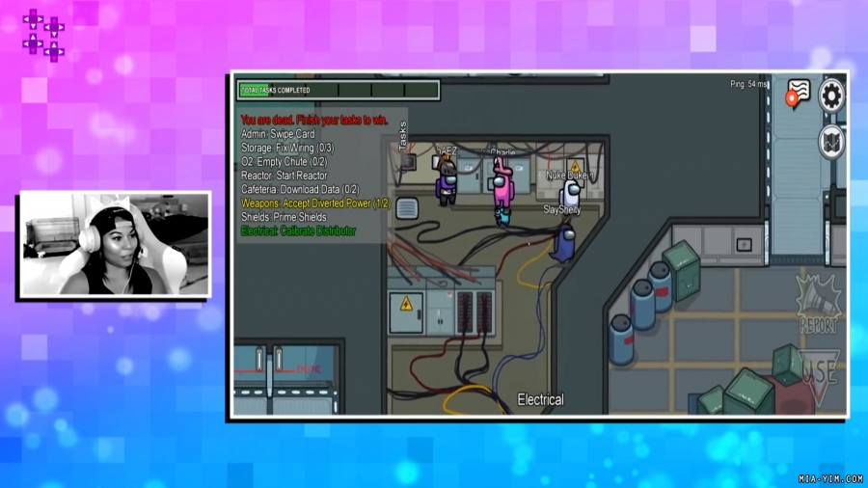
Task: Collapse the Tasks list tab
Action: click(402, 136)
